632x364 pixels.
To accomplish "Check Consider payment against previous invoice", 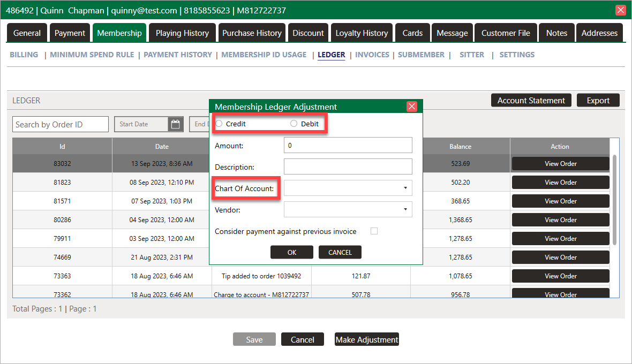I will [374, 231].
